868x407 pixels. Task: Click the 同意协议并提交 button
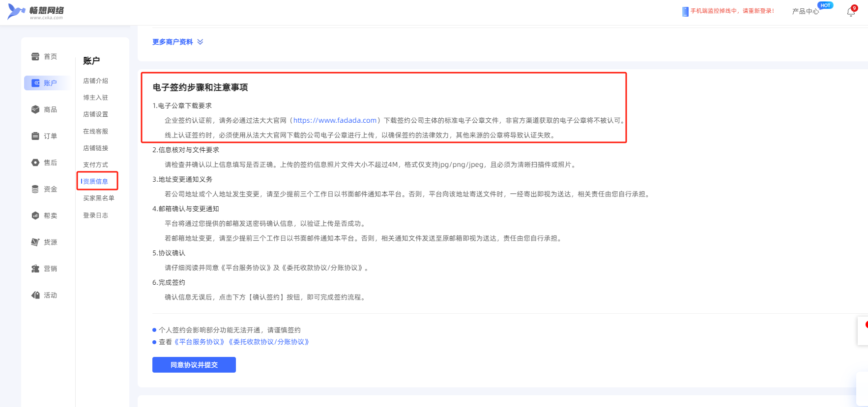pos(194,365)
